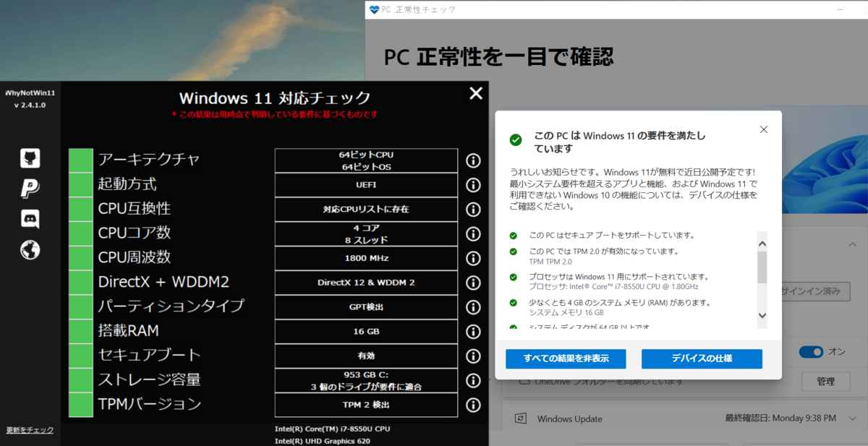Click Windows Update label in health check
The height and width of the screenshot is (446, 868).
click(x=569, y=419)
